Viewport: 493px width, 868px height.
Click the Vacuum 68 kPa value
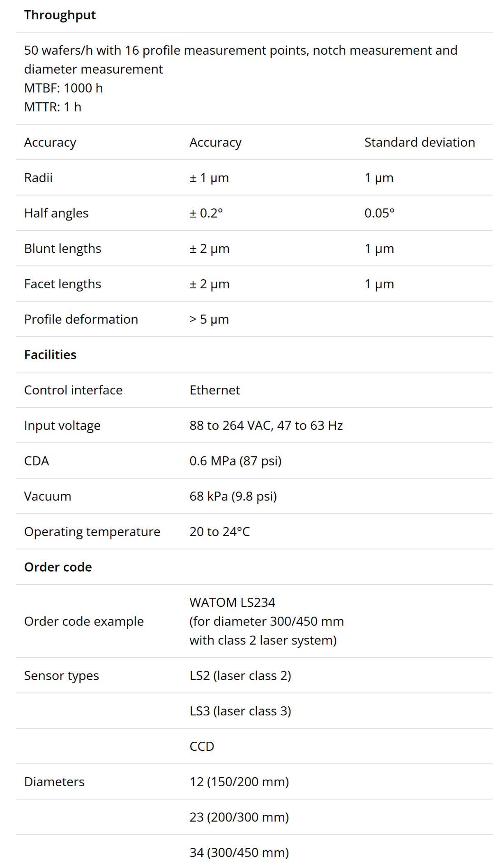tap(233, 496)
